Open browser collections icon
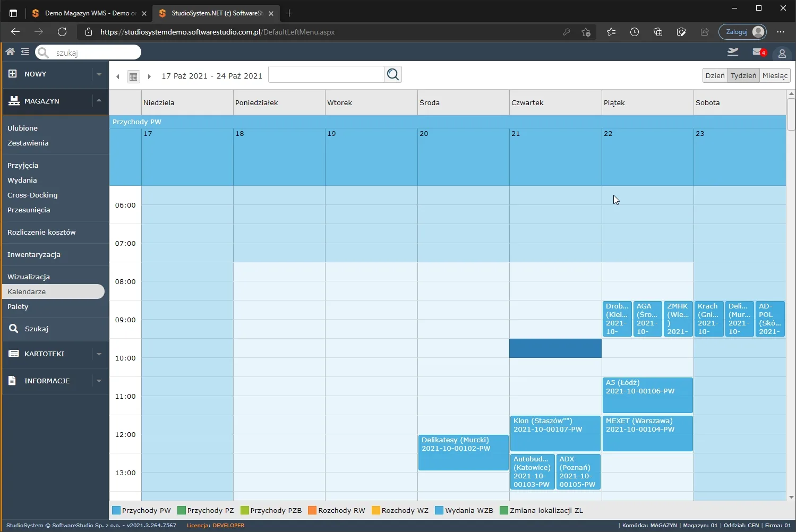Viewport: 796px width, 532px height. pyautogui.click(x=658, y=32)
